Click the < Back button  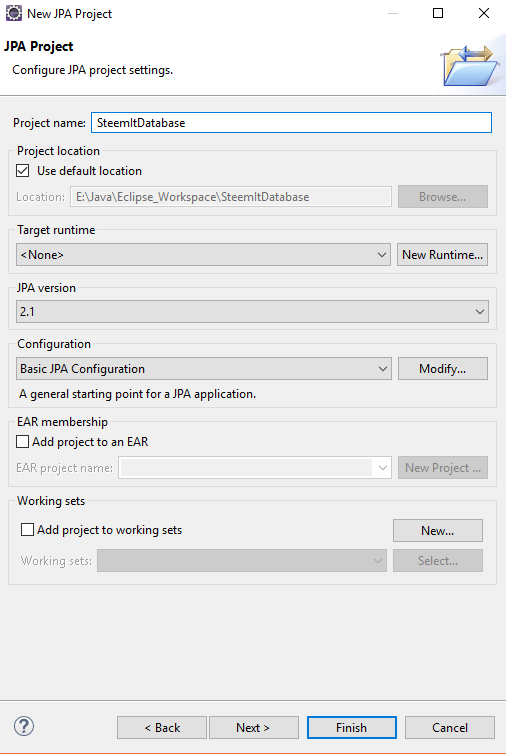pos(162,728)
